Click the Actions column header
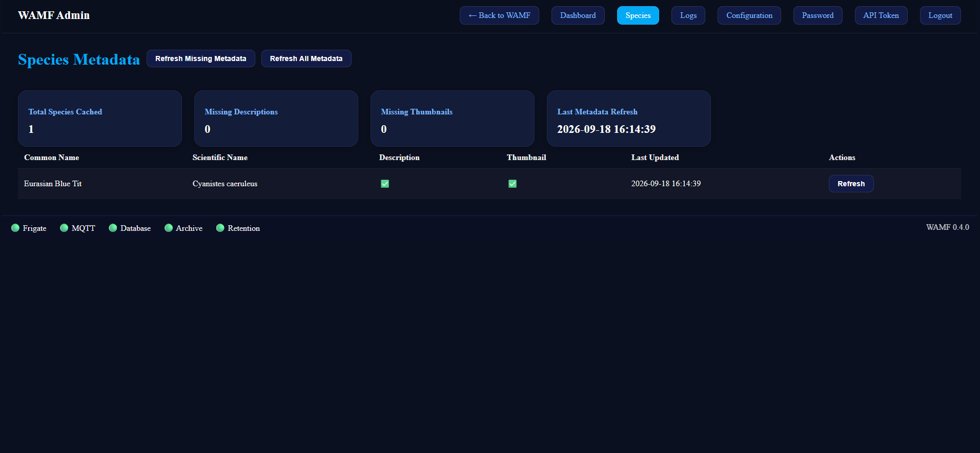The height and width of the screenshot is (453, 980). (842, 157)
